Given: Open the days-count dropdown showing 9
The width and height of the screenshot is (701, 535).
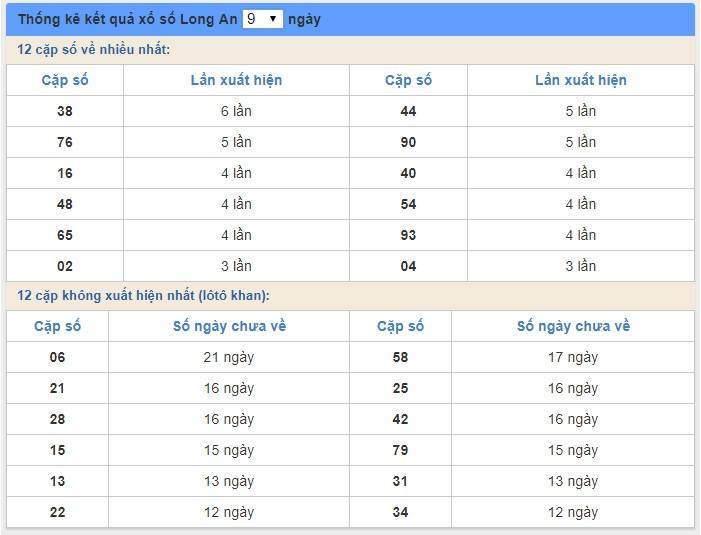Looking at the screenshot, I should pyautogui.click(x=263, y=19).
